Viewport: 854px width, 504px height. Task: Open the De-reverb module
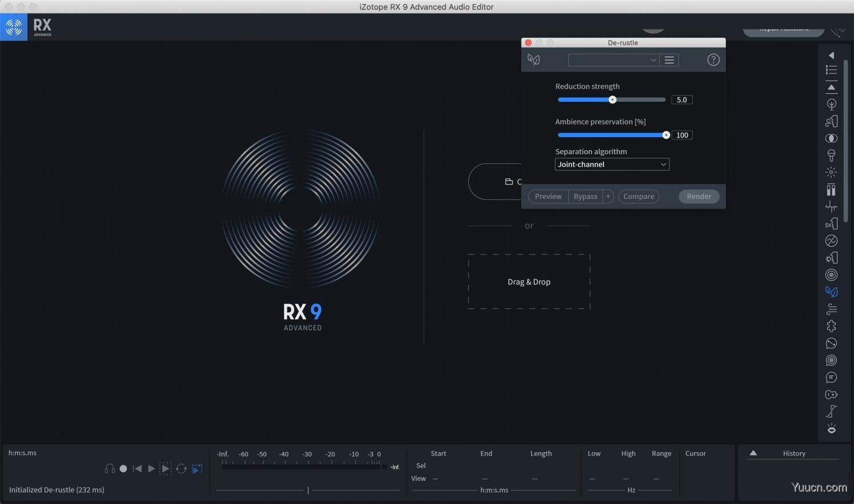click(831, 275)
